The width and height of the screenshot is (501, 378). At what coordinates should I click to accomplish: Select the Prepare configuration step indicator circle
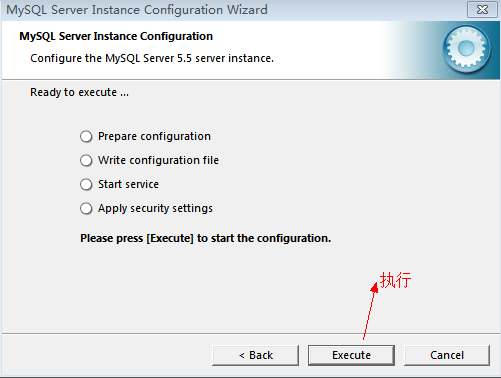[x=86, y=136]
